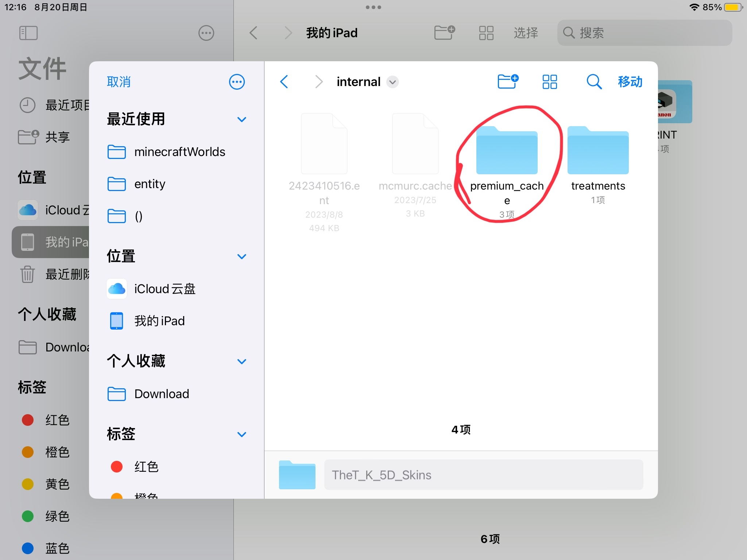Collapse the dialog's 个人收藏 section
The image size is (747, 560).
tap(241, 362)
